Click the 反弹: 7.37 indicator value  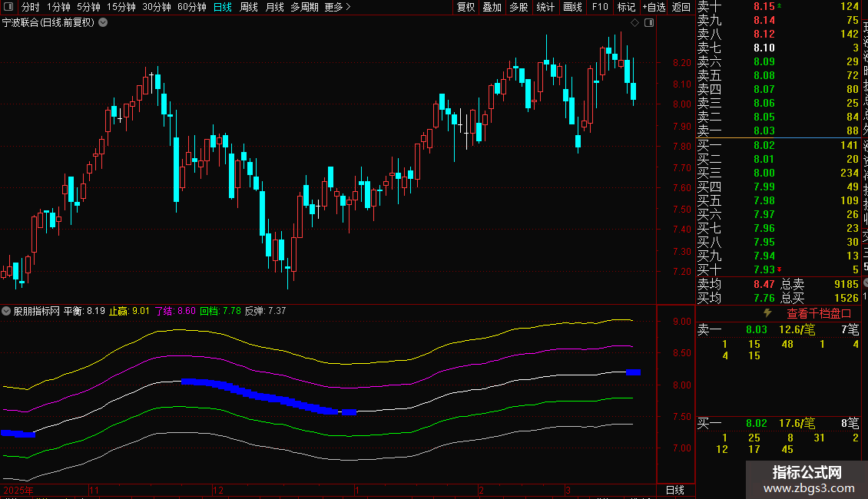(x=265, y=311)
